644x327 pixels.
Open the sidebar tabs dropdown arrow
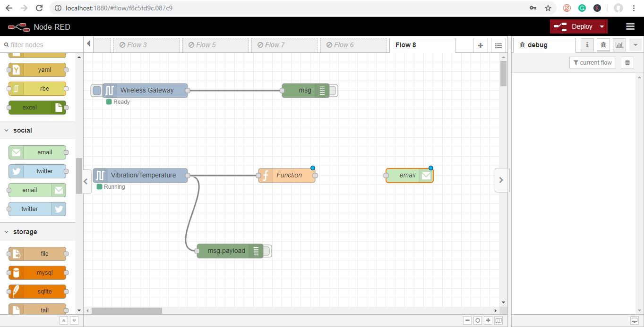(x=635, y=45)
